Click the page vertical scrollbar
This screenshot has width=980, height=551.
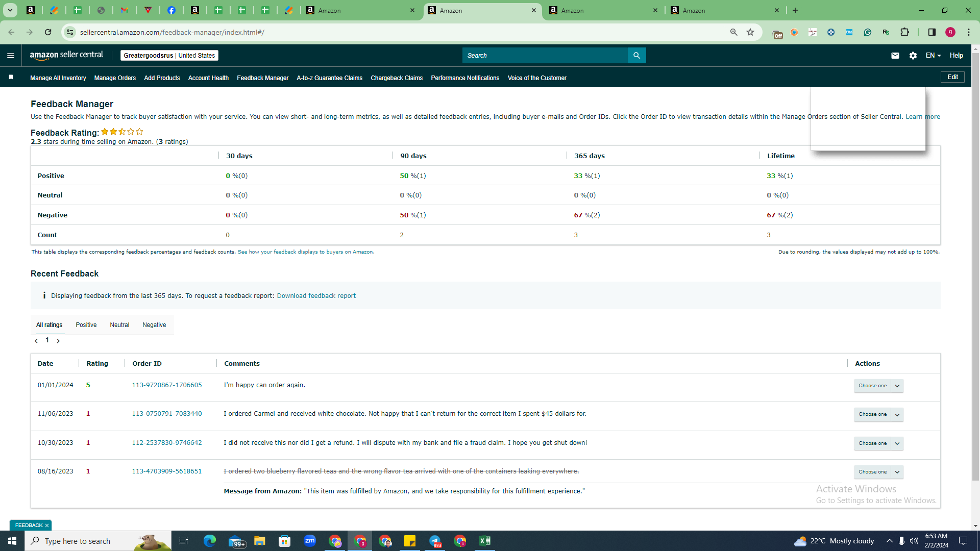point(975,265)
